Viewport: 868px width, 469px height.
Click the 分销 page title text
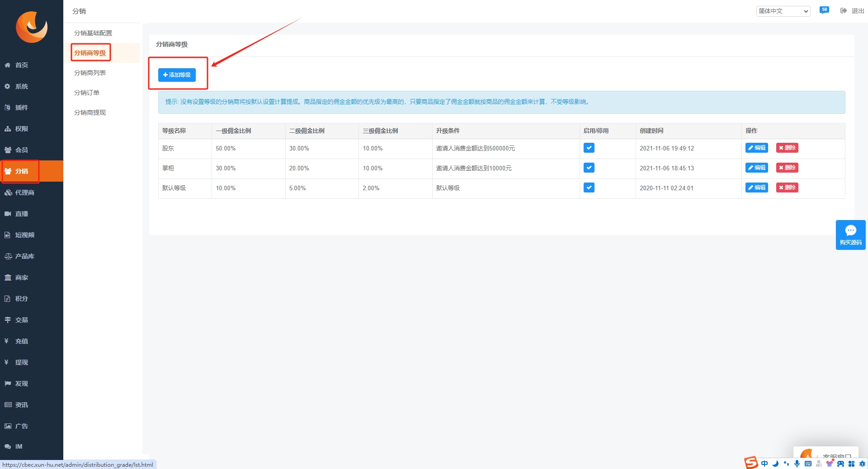coord(79,11)
